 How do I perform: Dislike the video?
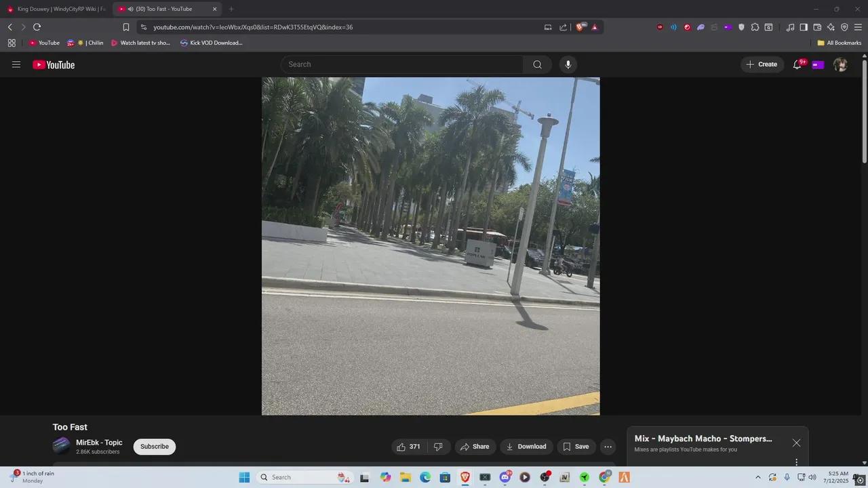click(438, 446)
